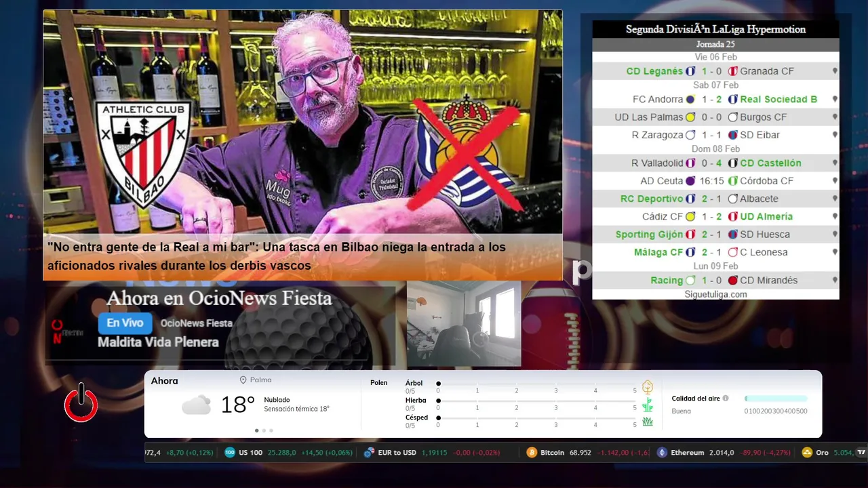The image size is (868, 488).
Task: Click the Sensación térmica 18° text
Action: (296, 409)
